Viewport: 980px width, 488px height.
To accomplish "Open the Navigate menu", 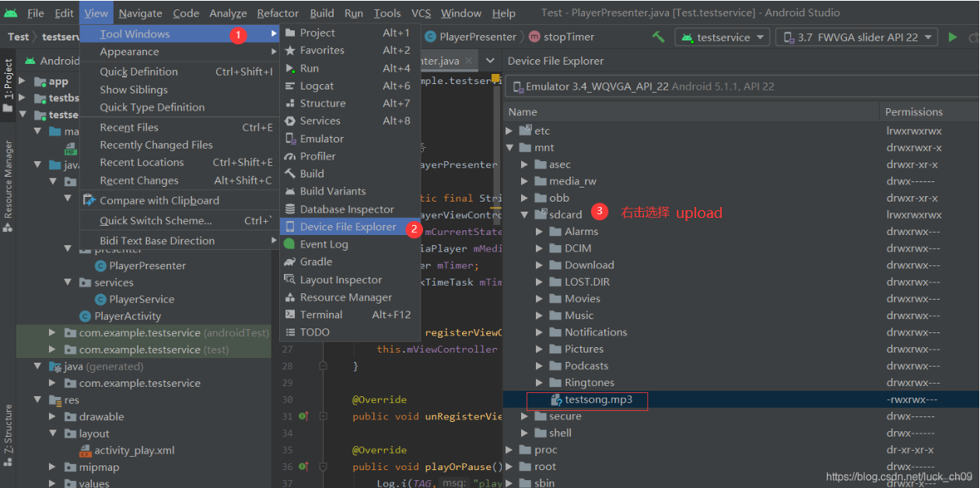I will [141, 13].
